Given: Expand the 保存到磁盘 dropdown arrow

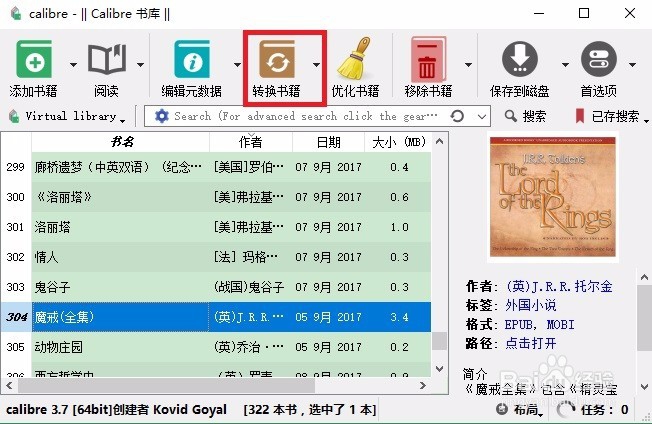Looking at the screenshot, I should tap(565, 64).
